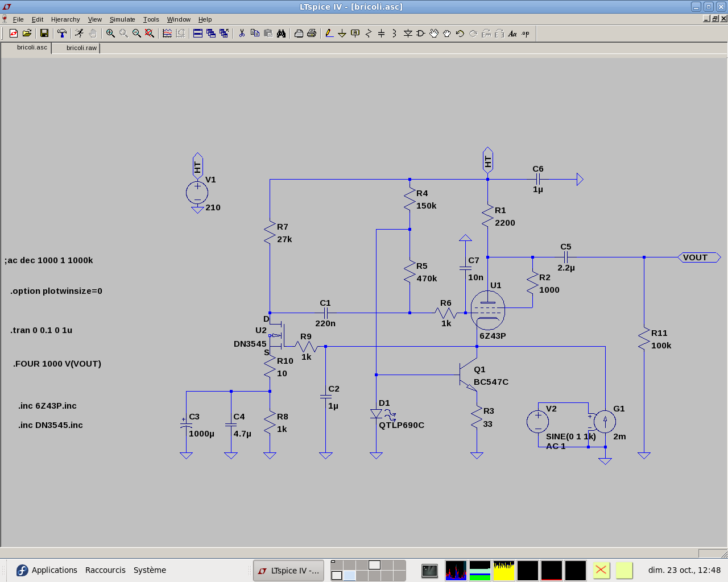Place a Ground symbol

click(x=342, y=34)
